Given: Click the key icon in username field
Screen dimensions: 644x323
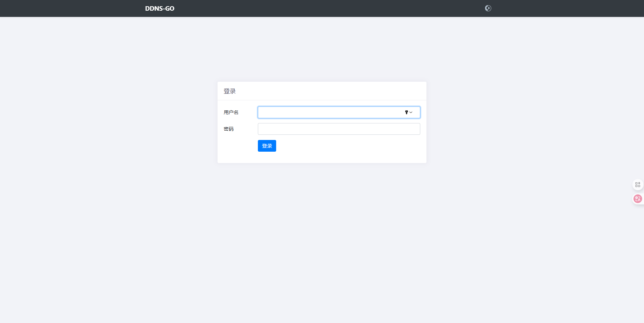Looking at the screenshot, I should pos(406,112).
